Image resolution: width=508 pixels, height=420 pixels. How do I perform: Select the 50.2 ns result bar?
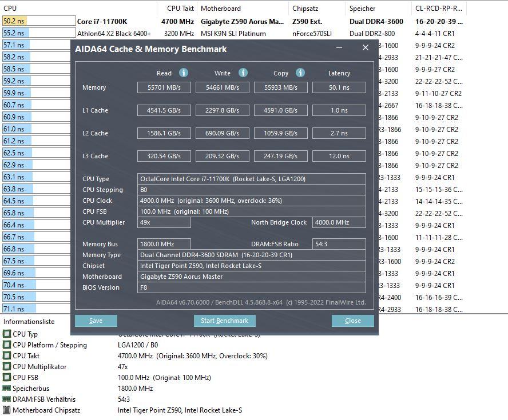coord(39,21)
